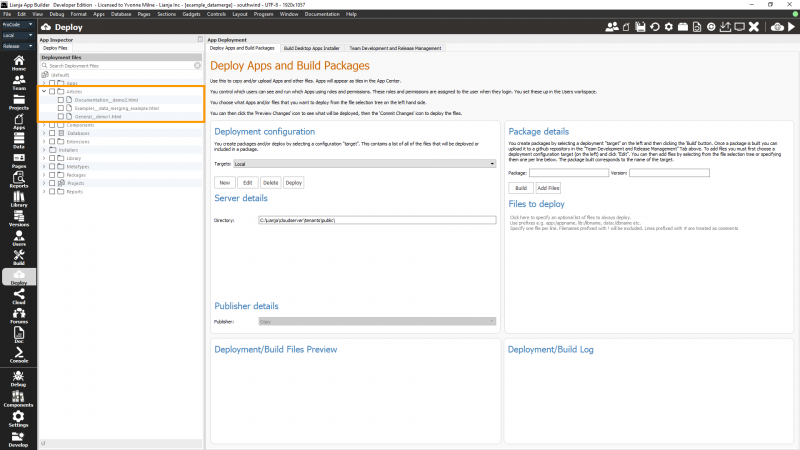Open the Publisher dropdown
The image size is (800, 450).
coord(377,321)
